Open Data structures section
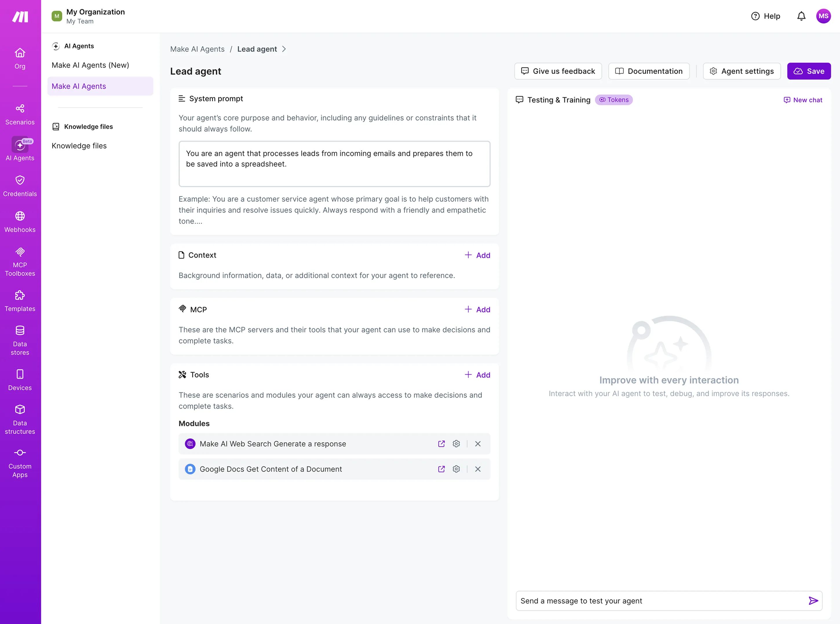Screen dimensions: 840x624 pyautogui.click(x=20, y=419)
